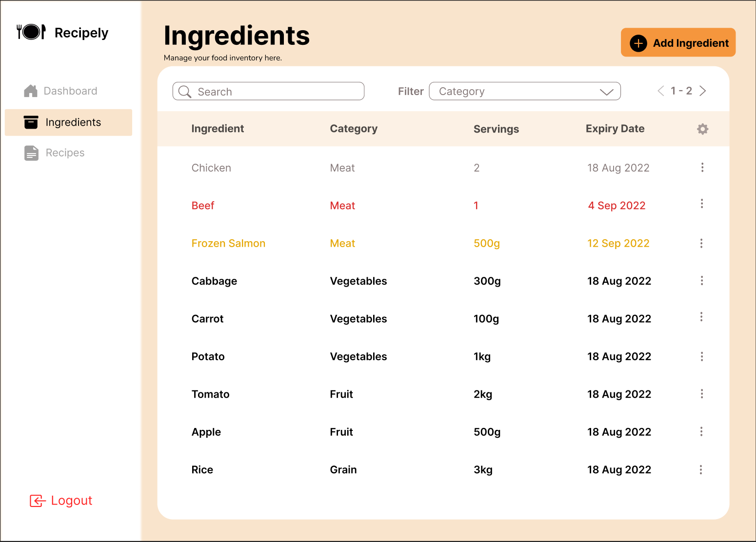Select the Cabbage ingredient name

pyautogui.click(x=214, y=281)
